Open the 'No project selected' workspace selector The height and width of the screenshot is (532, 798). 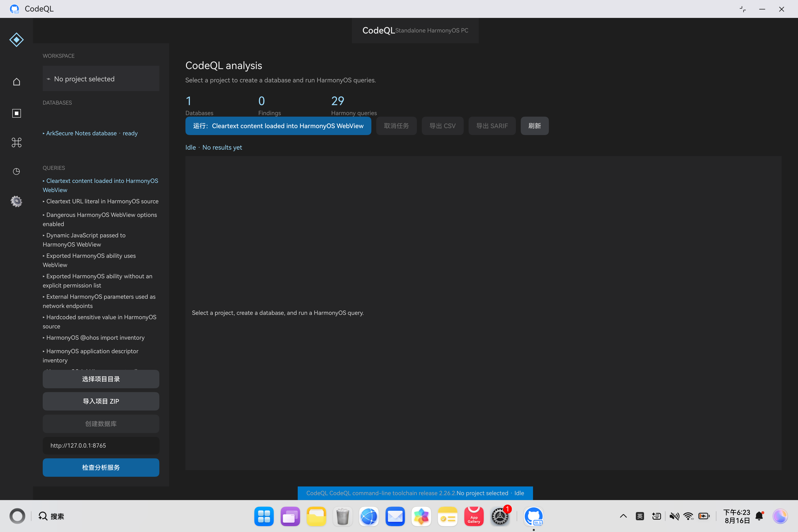coord(101,79)
